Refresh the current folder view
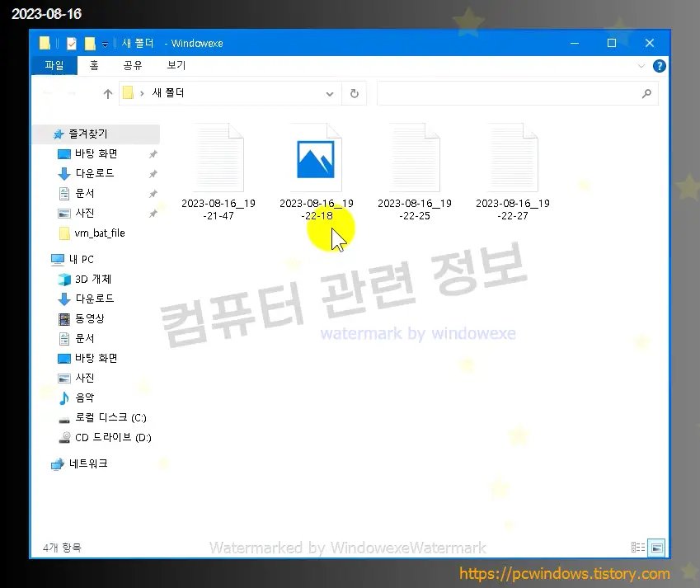This screenshot has width=700, height=588. tap(355, 94)
